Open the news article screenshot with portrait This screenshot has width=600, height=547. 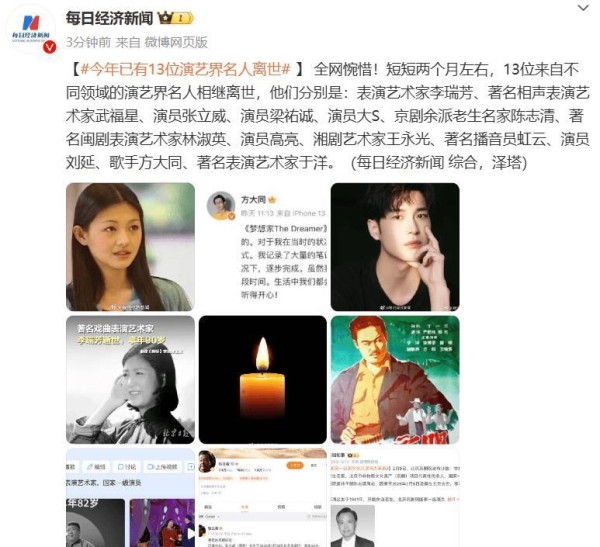[395, 498]
